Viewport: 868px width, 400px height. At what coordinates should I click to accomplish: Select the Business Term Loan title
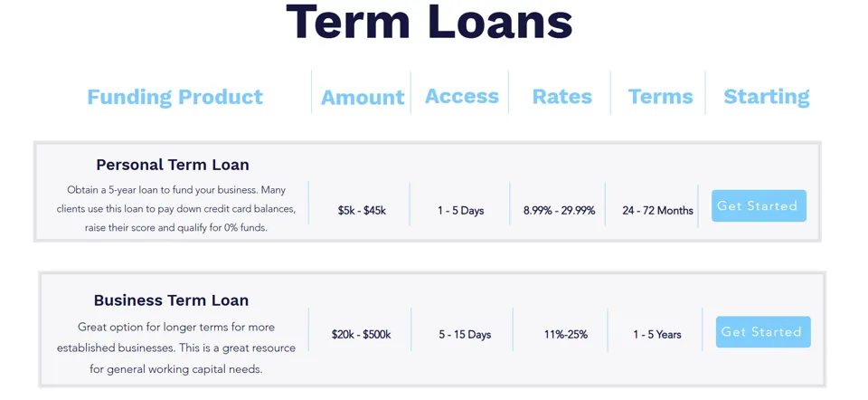point(171,300)
